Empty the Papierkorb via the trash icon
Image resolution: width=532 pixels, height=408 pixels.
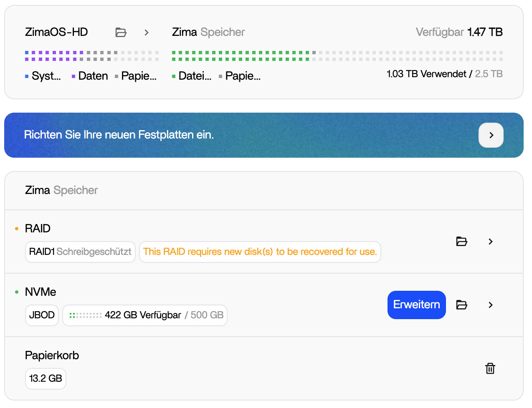[490, 368]
